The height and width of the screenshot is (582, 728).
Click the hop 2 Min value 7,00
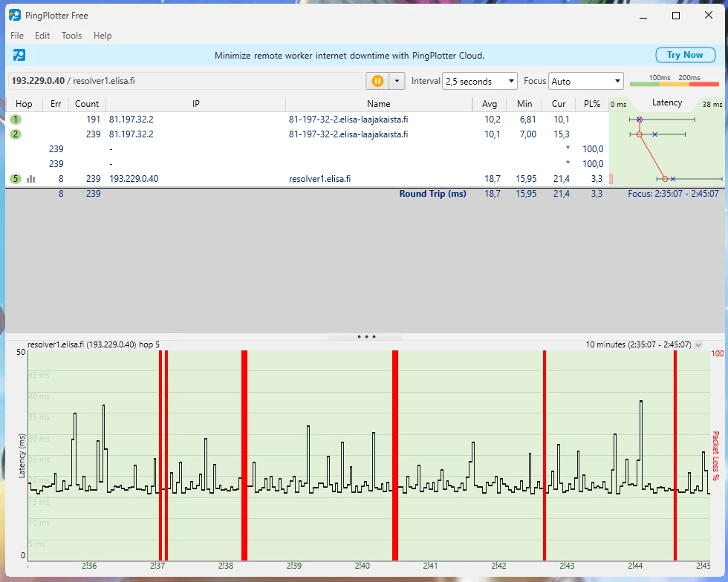click(x=528, y=134)
